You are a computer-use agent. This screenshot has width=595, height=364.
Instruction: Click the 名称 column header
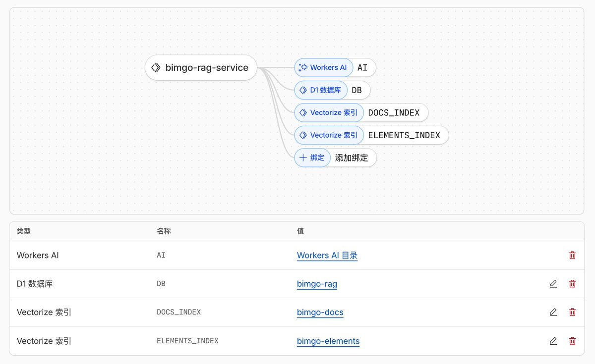click(164, 231)
